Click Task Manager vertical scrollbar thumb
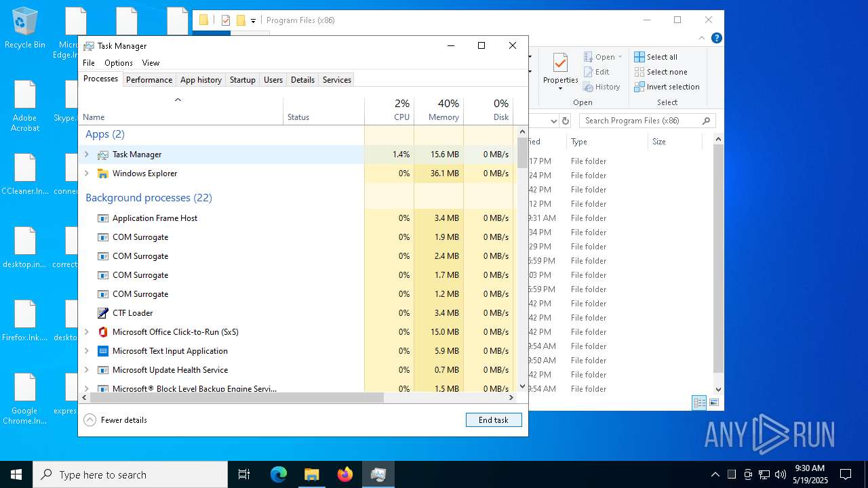868x488 pixels. 522,152
